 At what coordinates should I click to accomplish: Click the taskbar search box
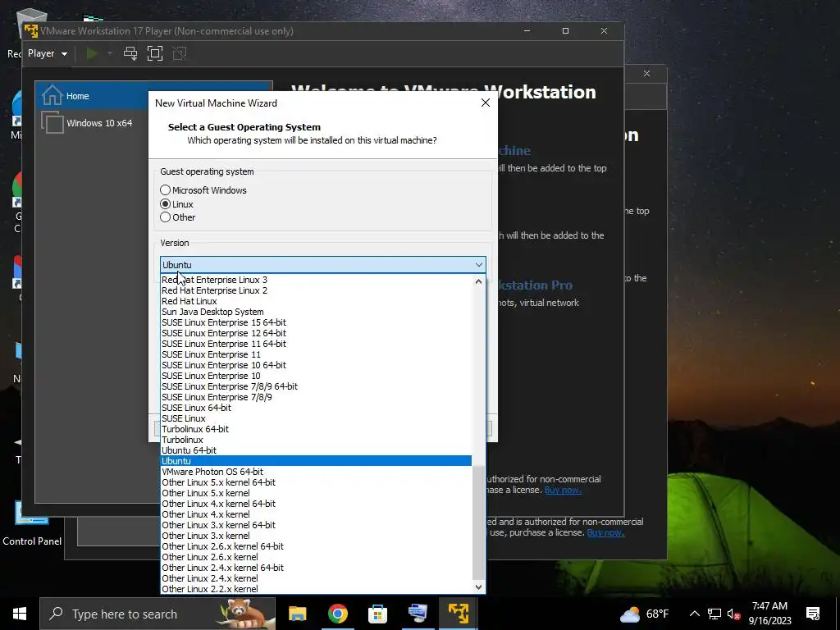[157, 614]
